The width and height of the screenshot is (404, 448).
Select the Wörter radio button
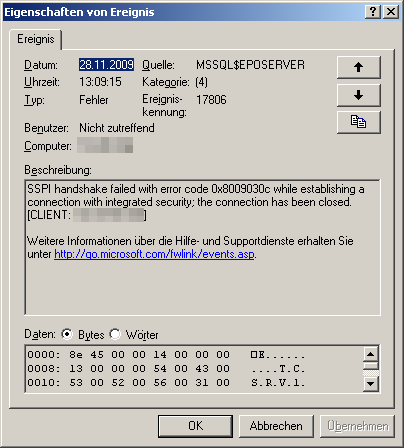tap(115, 334)
